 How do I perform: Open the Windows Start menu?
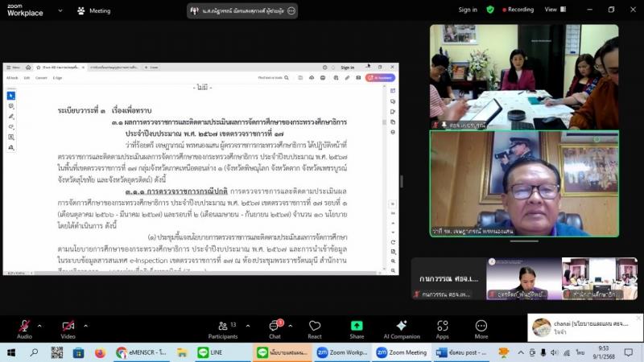[x=11, y=352]
